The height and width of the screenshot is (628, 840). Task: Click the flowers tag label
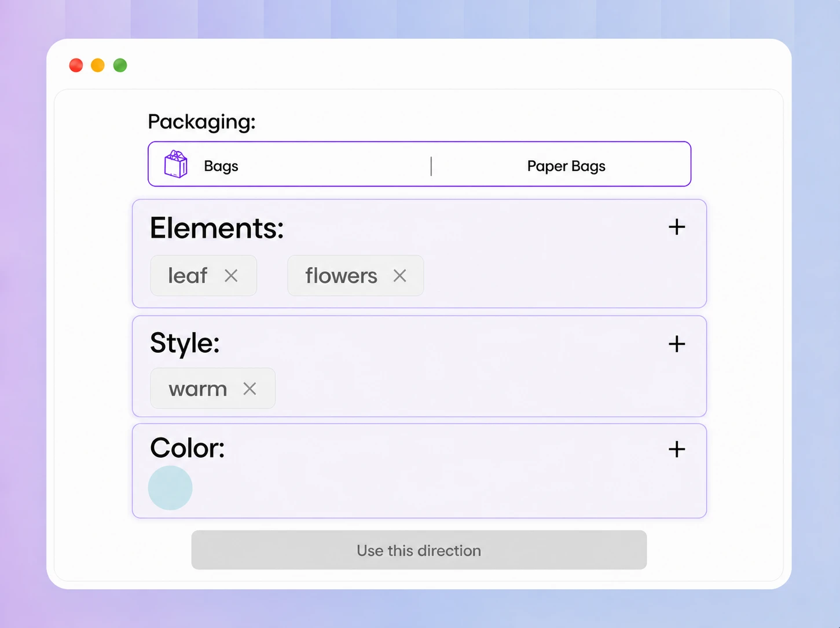(x=342, y=276)
